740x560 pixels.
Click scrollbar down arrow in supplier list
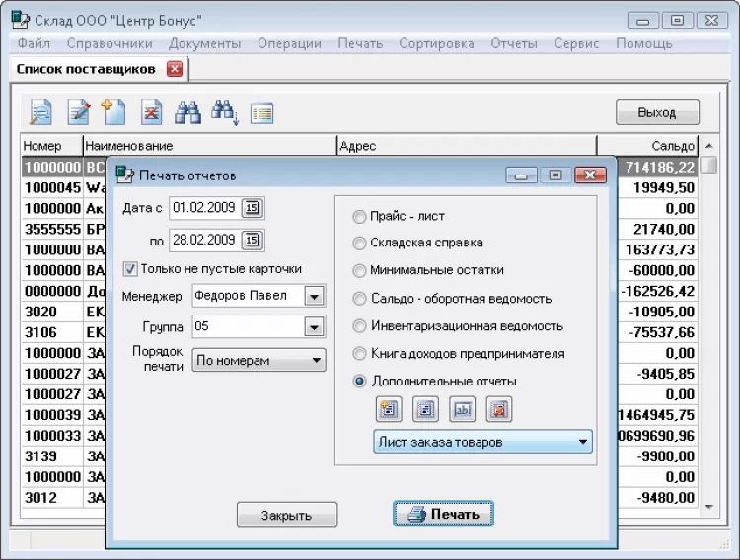[x=708, y=507]
